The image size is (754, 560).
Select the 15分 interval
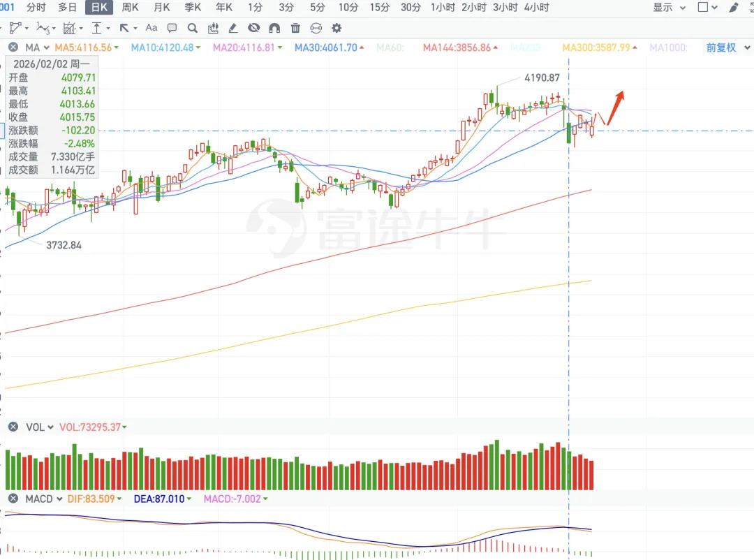tap(379, 7)
